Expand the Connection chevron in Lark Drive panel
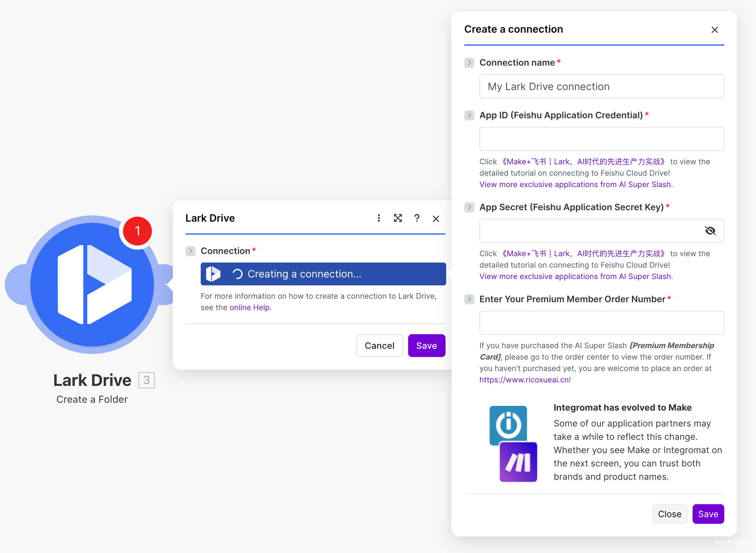This screenshot has height=553, width=756. (191, 251)
